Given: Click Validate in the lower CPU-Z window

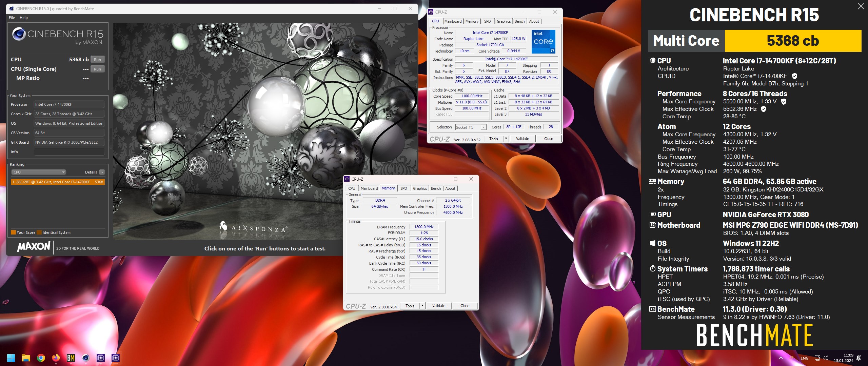Looking at the screenshot, I should (x=439, y=306).
